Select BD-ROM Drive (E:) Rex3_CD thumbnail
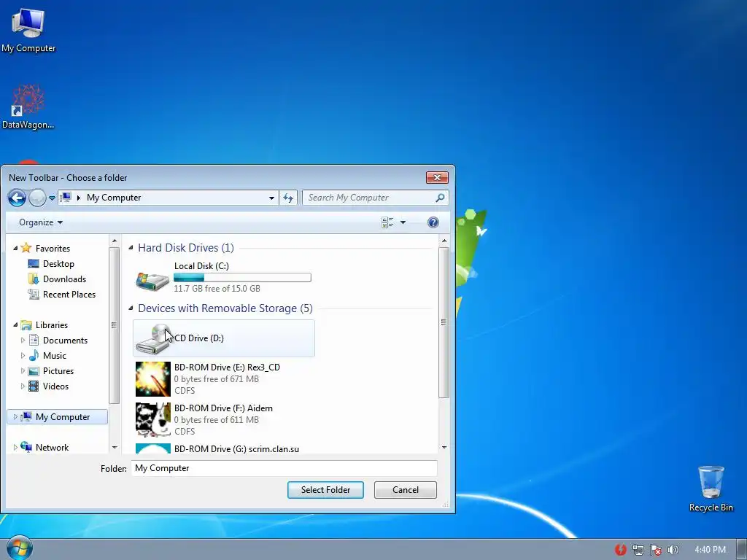 (x=153, y=379)
